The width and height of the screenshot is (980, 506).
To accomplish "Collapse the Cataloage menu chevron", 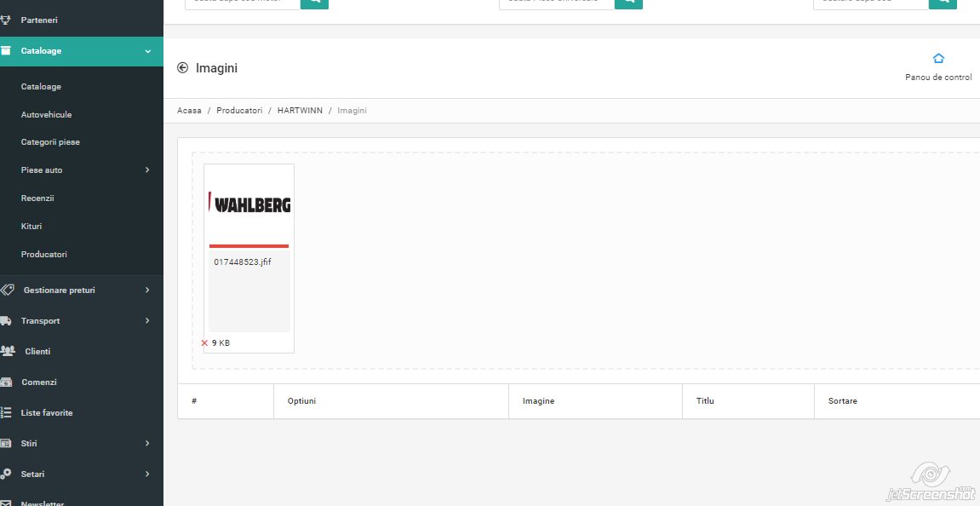I will pos(147,51).
